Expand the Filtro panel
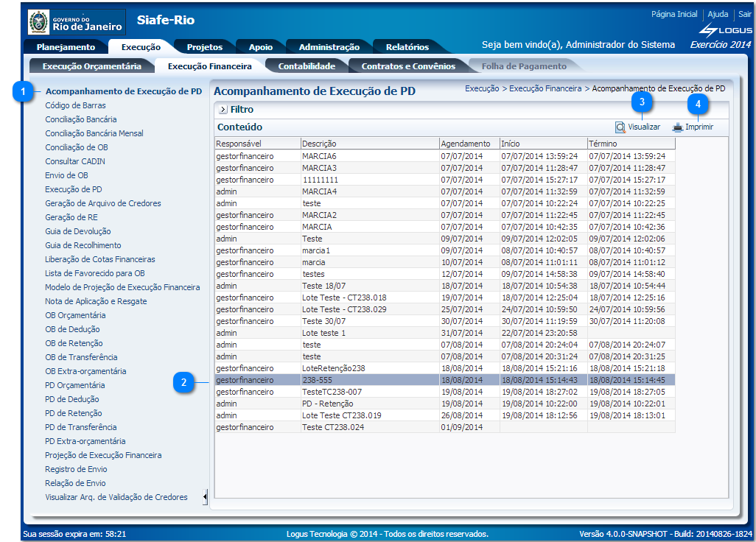Image resolution: width=756 pixels, height=542 pixels. [223, 110]
